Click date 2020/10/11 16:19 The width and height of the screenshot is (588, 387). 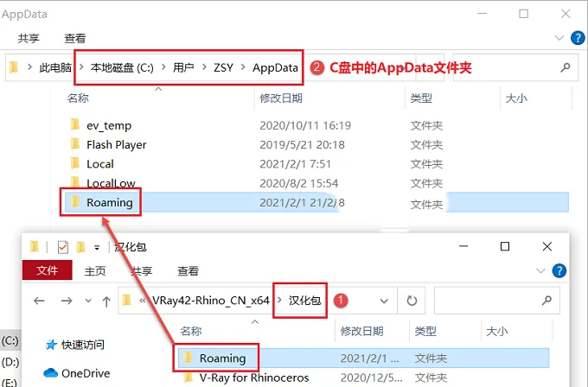click(x=305, y=125)
